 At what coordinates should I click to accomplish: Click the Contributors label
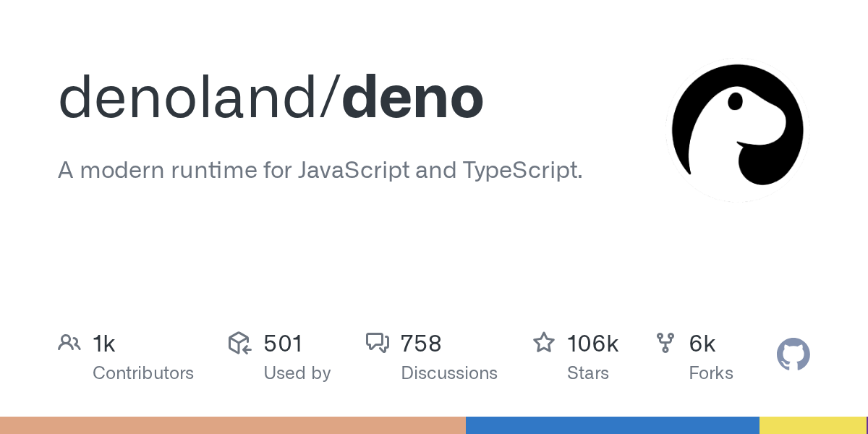[143, 373]
